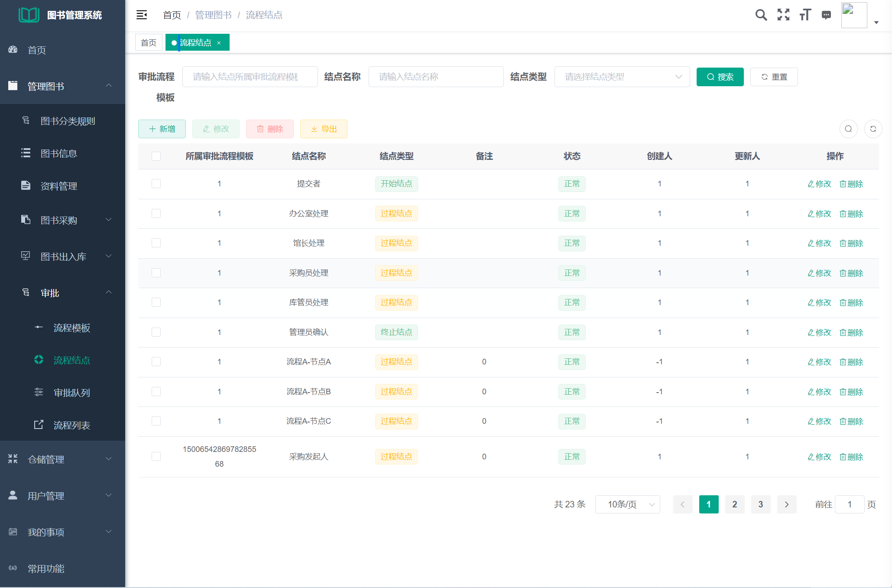
Task: Click the 新增 button
Action: pos(162,129)
